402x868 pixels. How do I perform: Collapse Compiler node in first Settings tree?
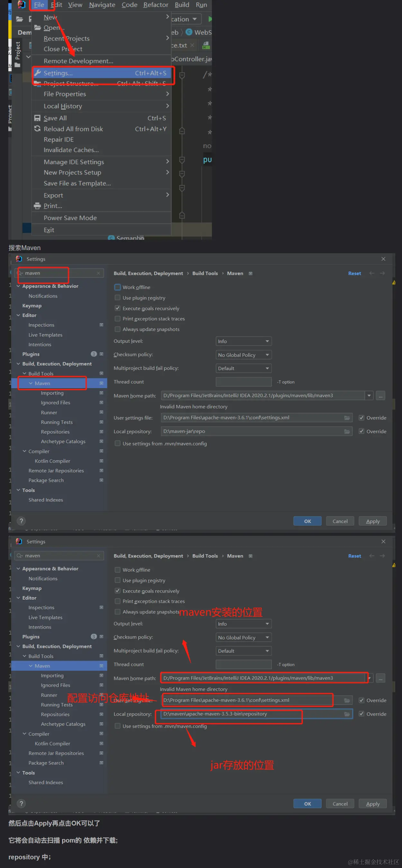(x=24, y=451)
